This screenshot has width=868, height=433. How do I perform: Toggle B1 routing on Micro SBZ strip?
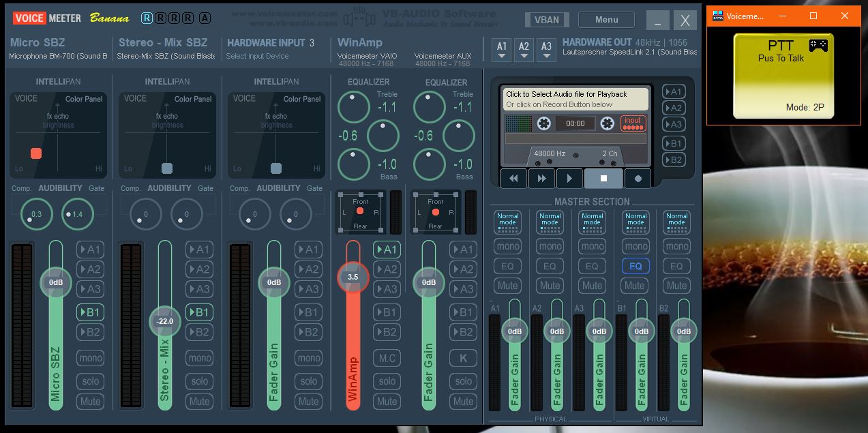coord(90,312)
